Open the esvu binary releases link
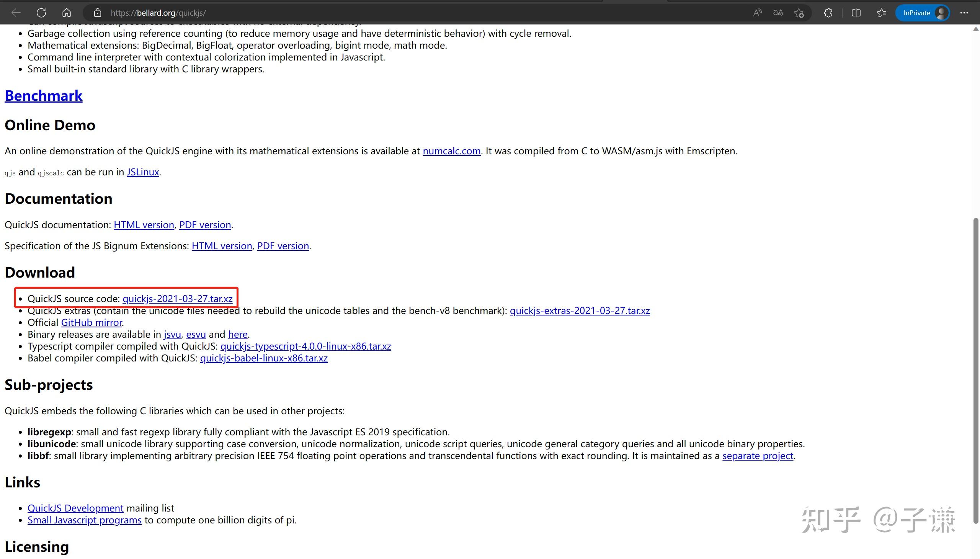The image size is (980, 559). coord(196,334)
